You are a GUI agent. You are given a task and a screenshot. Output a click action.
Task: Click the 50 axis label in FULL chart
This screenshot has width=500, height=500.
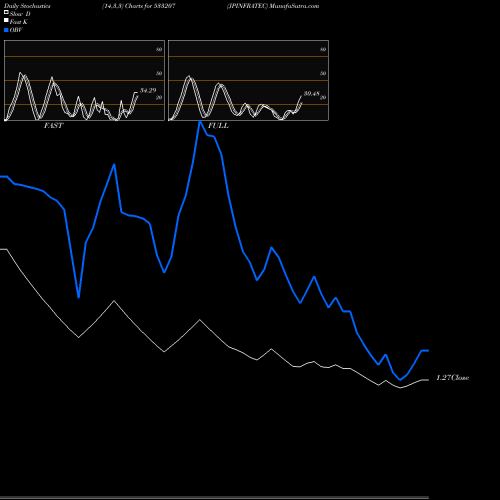[x=323, y=73]
